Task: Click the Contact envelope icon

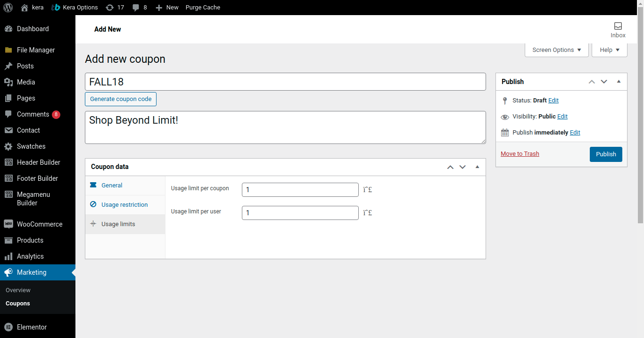Action: [x=8, y=130]
